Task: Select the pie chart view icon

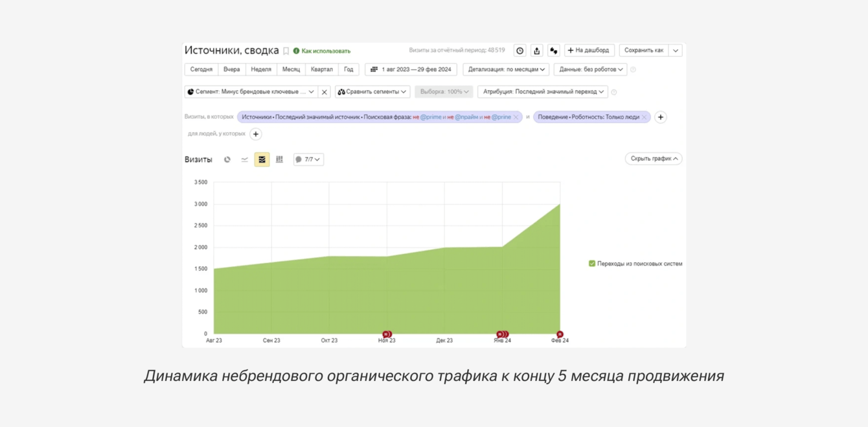Action: 227,159
